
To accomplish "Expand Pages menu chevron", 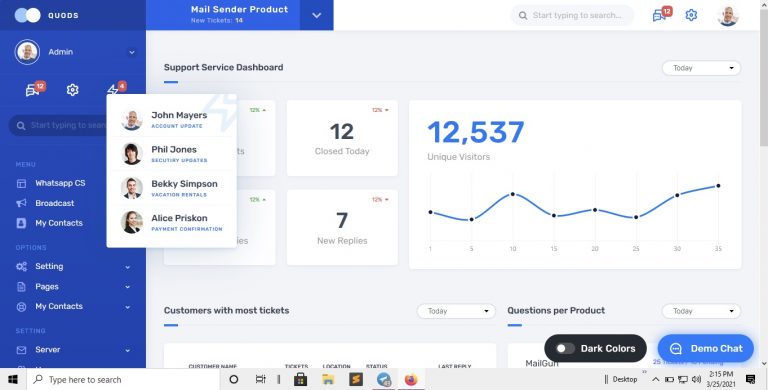I will click(127, 287).
